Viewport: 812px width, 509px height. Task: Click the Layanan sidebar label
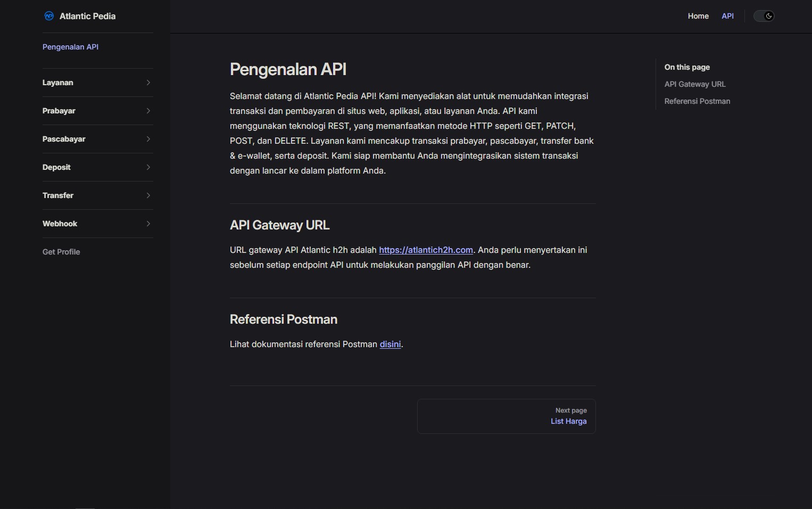click(x=58, y=83)
